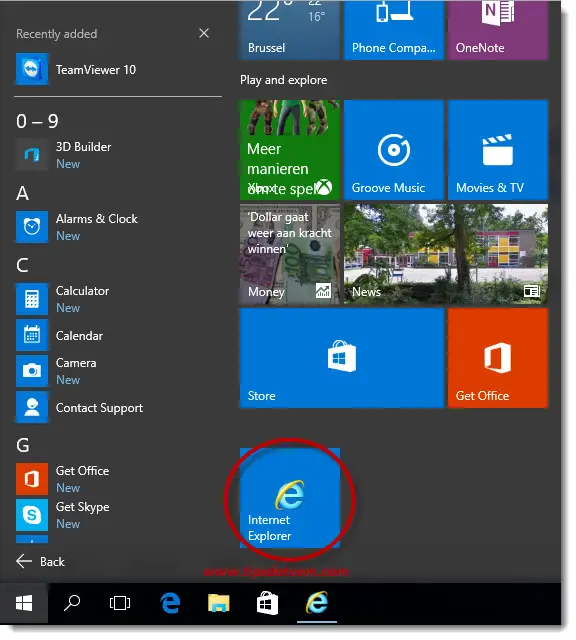This screenshot has height=640, width=576.
Task: Select the 'Calculator' label
Action: click(82, 291)
